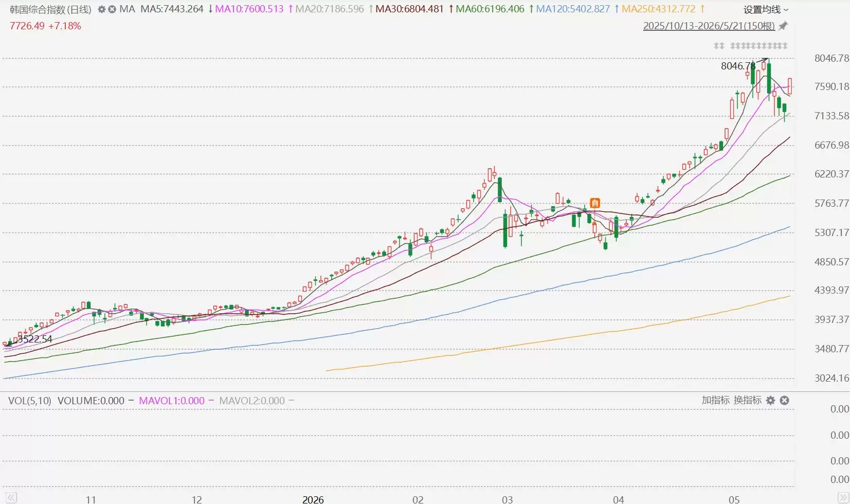The height and width of the screenshot is (504, 850).
Task: Expand the 设置均线 dropdown
Action: [x=766, y=9]
